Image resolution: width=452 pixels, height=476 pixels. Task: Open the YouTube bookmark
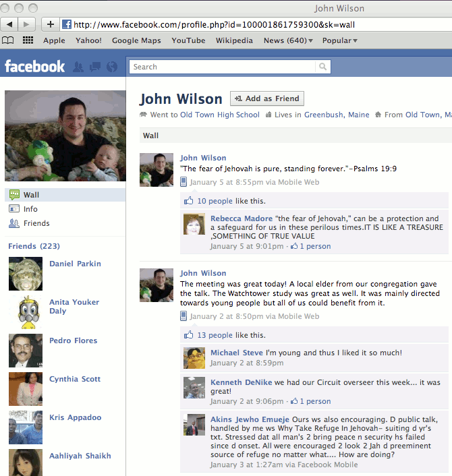(x=188, y=40)
